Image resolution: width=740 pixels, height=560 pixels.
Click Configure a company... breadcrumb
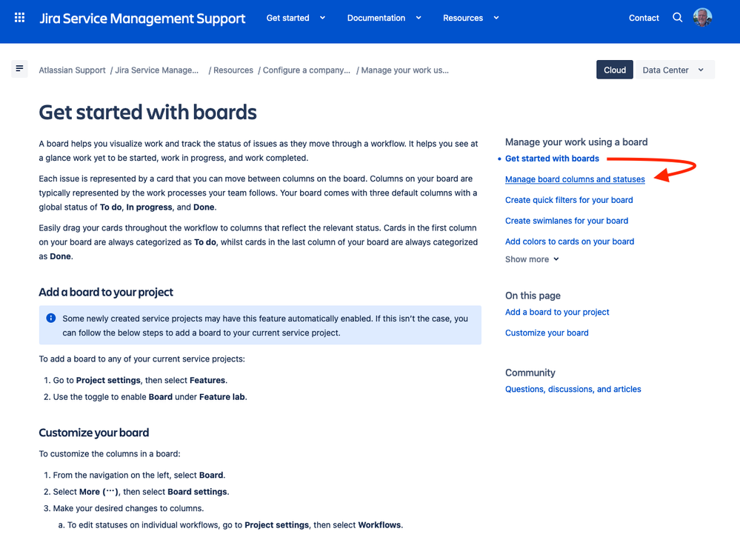[306, 70]
